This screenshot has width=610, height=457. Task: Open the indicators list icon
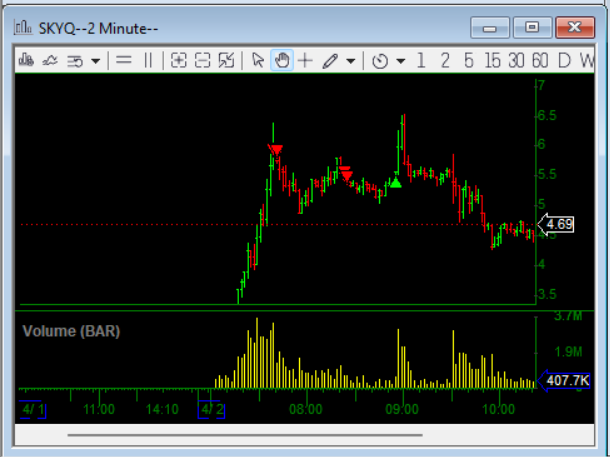point(75,61)
